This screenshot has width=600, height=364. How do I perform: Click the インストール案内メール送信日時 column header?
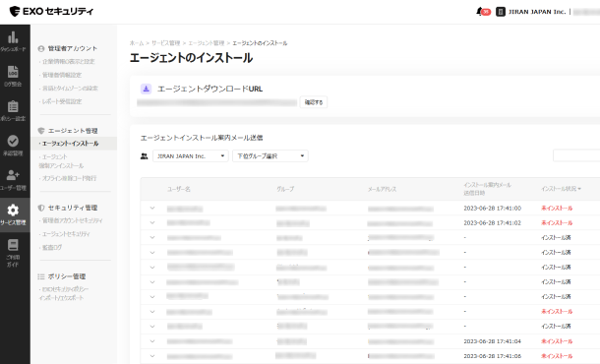click(x=487, y=189)
